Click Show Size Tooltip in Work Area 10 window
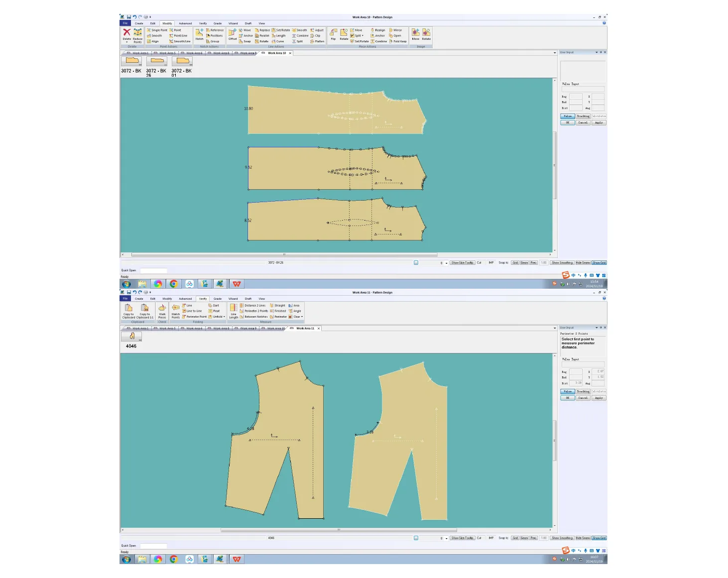The height and width of the screenshot is (578, 728). (x=462, y=263)
